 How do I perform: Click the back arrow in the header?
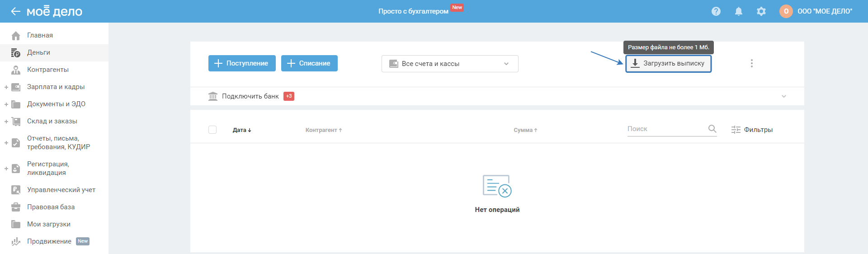(16, 11)
